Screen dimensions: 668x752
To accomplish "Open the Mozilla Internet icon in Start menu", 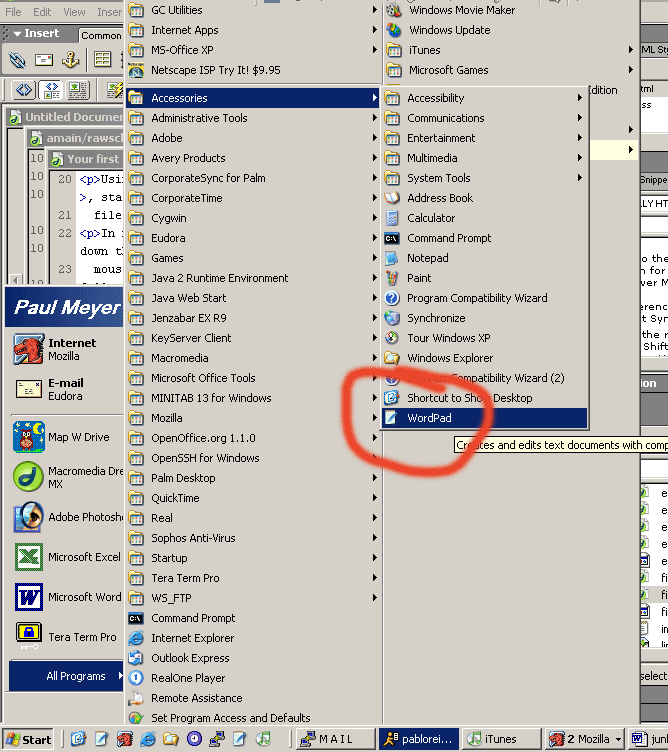I will [x=29, y=349].
